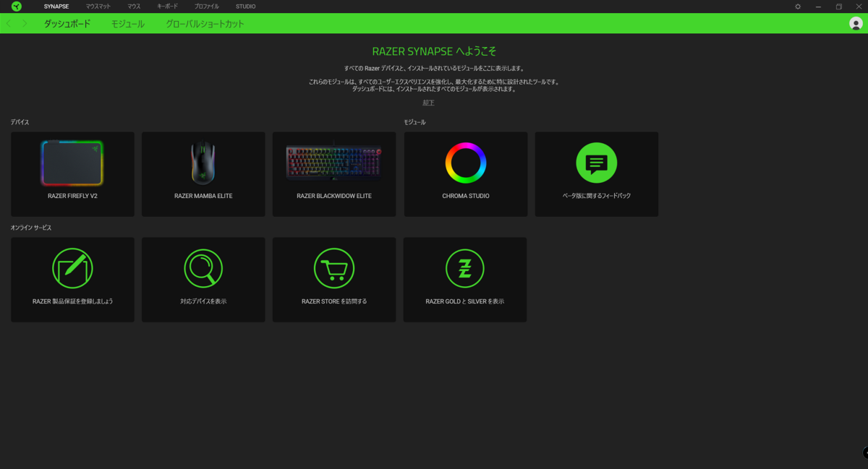
Task: Go forward with the right arrow
Action: tap(25, 24)
